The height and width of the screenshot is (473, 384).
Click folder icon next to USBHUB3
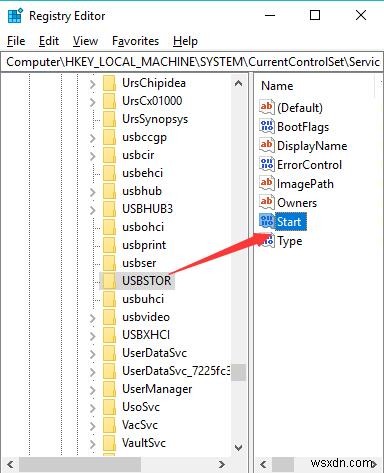(109, 209)
